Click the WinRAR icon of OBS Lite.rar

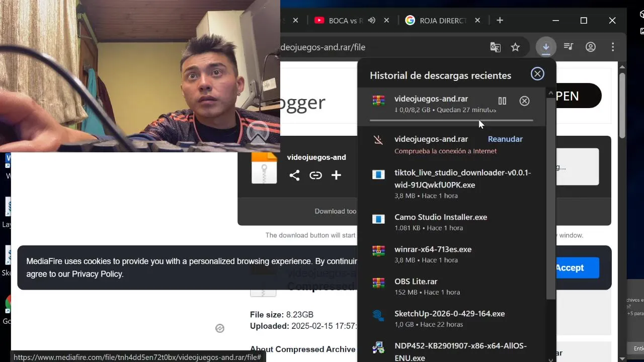[378, 283]
